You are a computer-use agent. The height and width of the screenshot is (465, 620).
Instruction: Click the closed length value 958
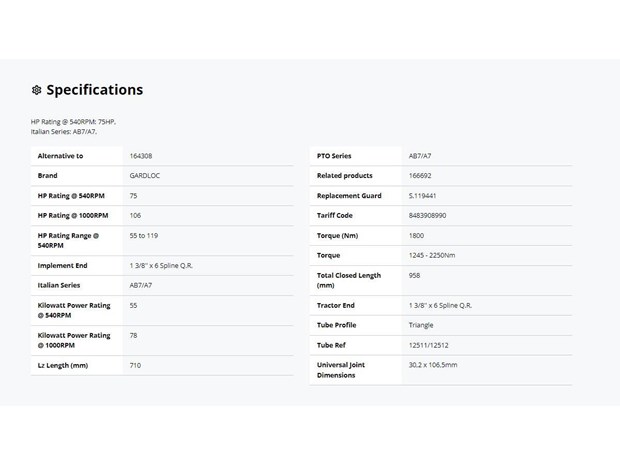(414, 276)
